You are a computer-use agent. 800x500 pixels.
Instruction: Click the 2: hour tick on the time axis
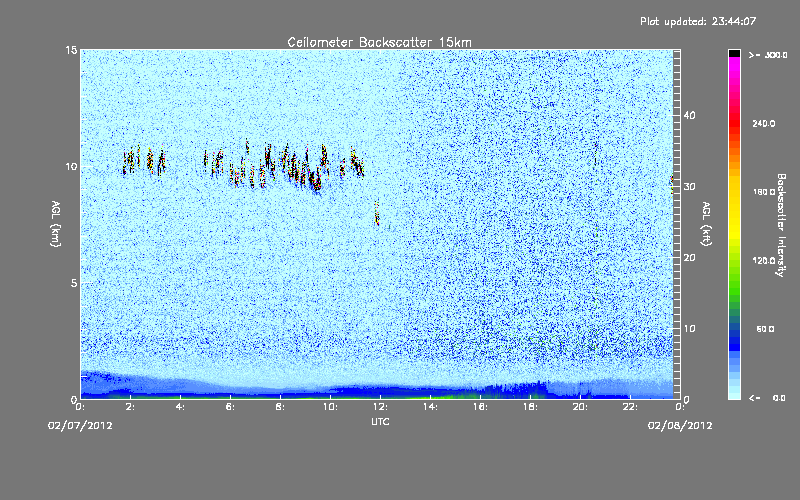pos(130,407)
